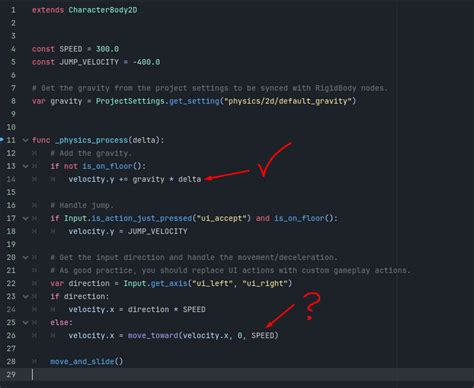Click the 'else' keyword on line 25
474x388 pixels.
point(59,323)
